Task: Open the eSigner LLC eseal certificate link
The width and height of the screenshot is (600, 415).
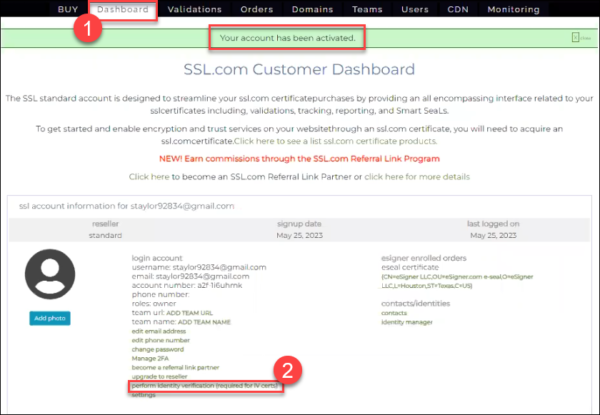Action: tap(457, 281)
